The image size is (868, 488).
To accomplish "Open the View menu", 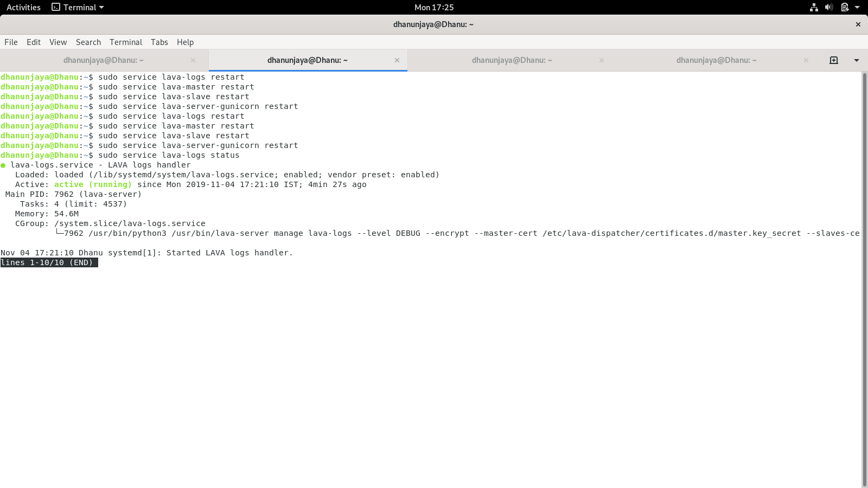I will 58,42.
